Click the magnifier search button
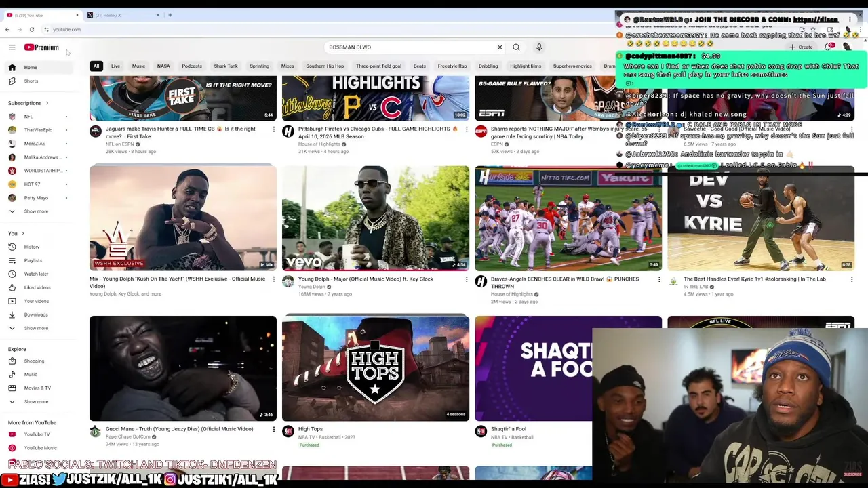The height and width of the screenshot is (488, 868). click(x=516, y=47)
